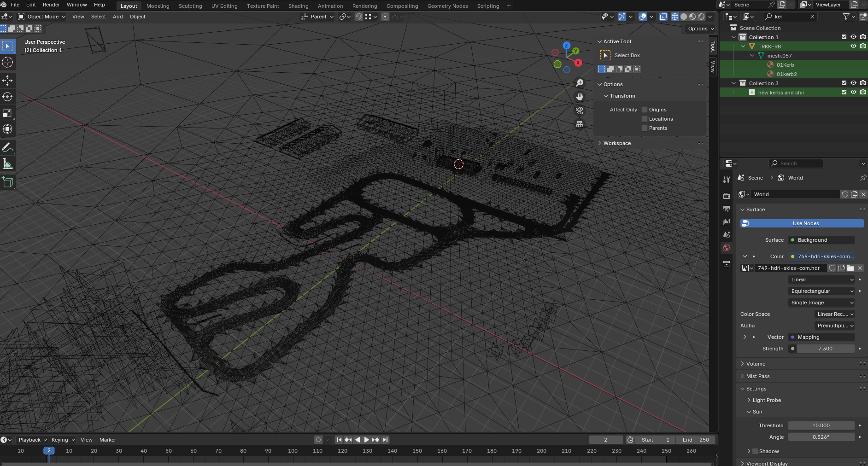Screen dimensions: 868x466
Task: Hide TRKKERB object in viewport
Action: click(x=853, y=46)
